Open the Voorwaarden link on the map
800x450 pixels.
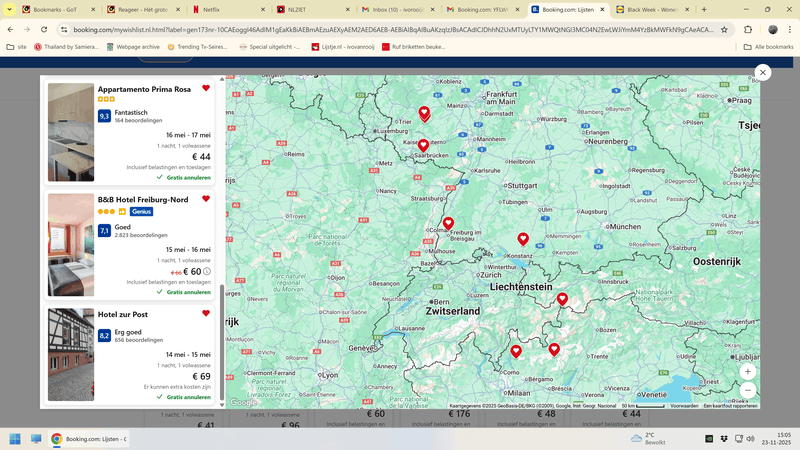(684, 406)
